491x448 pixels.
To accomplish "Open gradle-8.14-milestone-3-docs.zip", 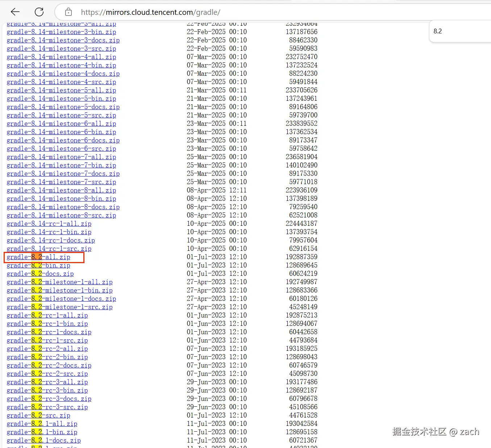I will coord(63,40).
